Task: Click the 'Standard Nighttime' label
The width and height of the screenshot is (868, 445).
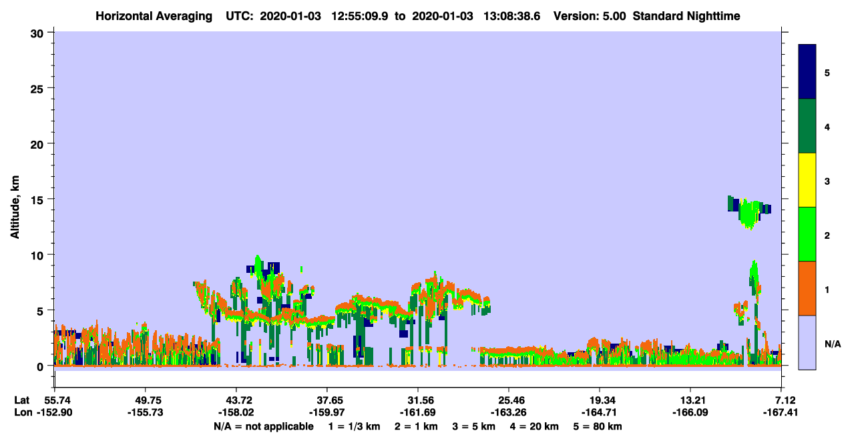Action: click(x=686, y=16)
